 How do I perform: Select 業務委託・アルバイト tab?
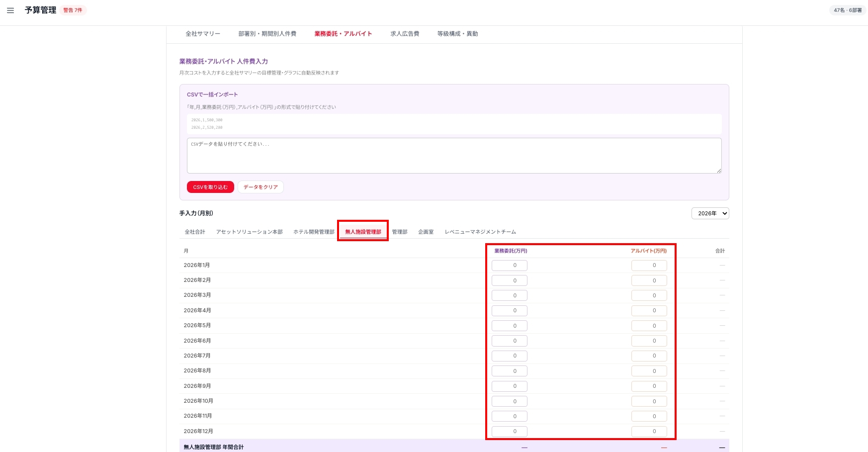[343, 34]
